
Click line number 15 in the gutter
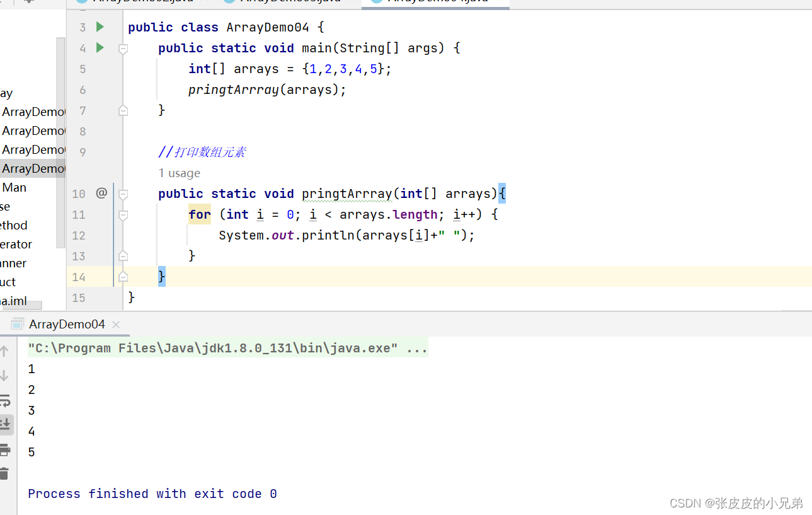(79, 298)
